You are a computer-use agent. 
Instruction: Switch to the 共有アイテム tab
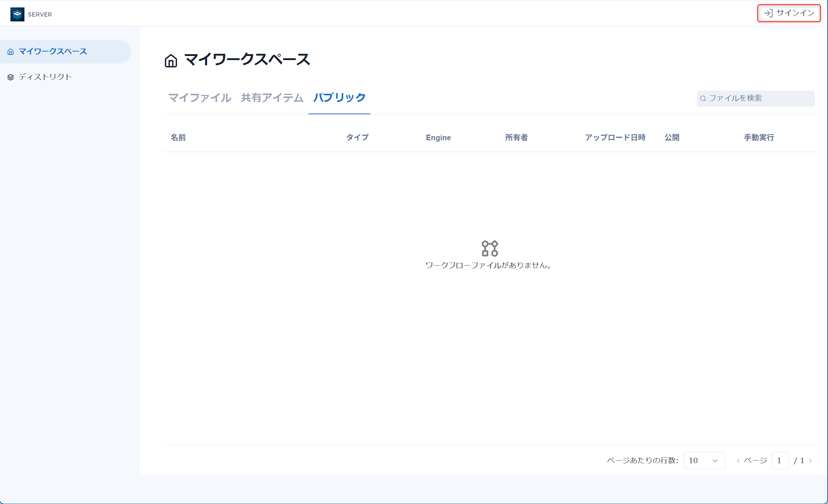pyautogui.click(x=272, y=98)
